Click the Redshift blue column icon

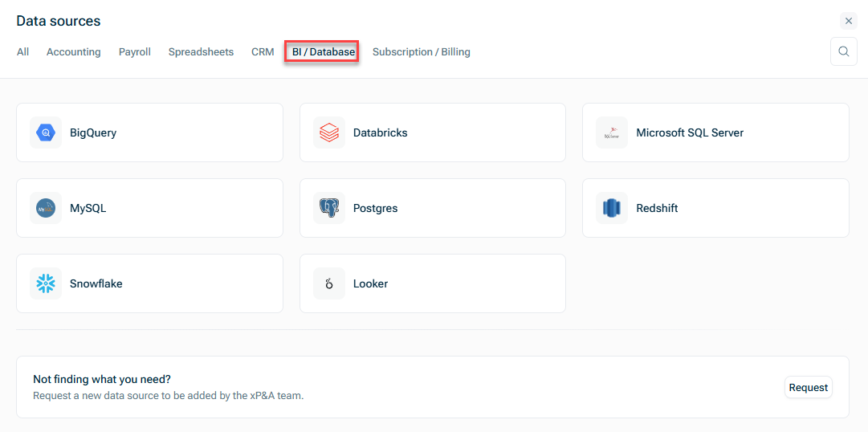click(612, 208)
